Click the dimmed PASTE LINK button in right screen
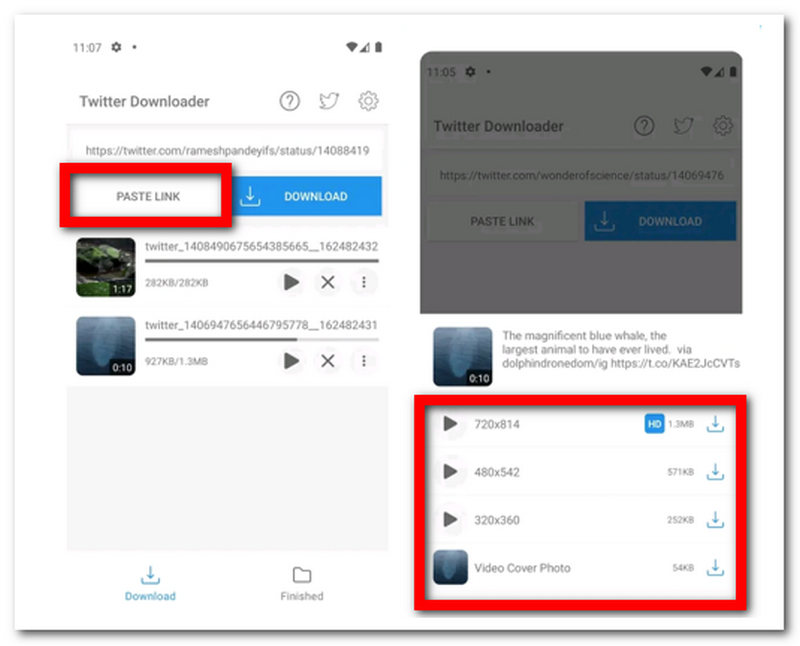 coord(503,221)
